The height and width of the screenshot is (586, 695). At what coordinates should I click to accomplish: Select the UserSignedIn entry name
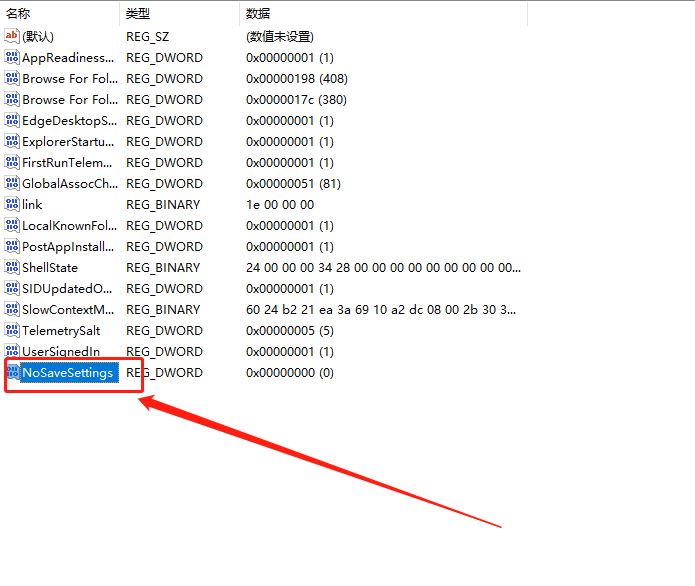61,352
